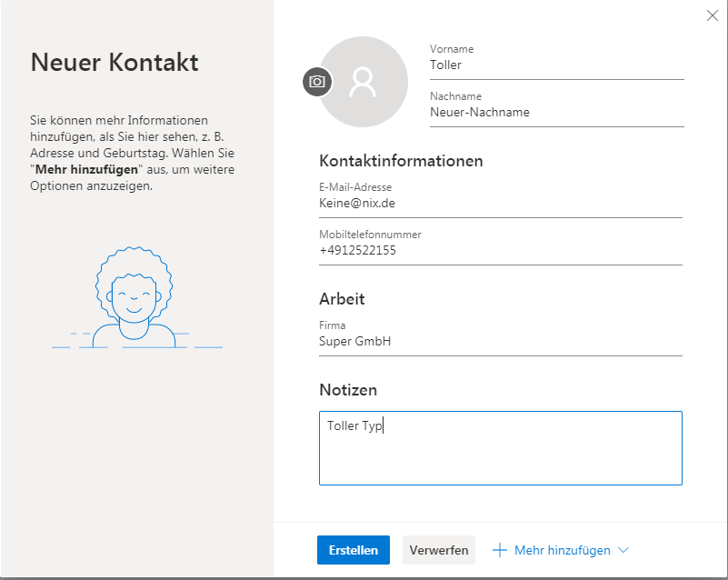Viewport: 728px width, 580px height.
Task: Click bold Mehr hinzufügen text in description
Action: coord(87,170)
